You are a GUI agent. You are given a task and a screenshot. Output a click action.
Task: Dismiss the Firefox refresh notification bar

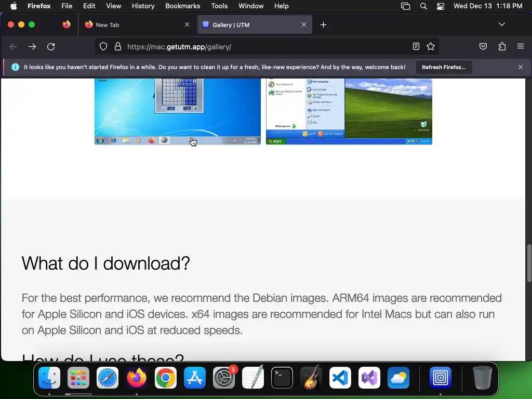(521, 67)
